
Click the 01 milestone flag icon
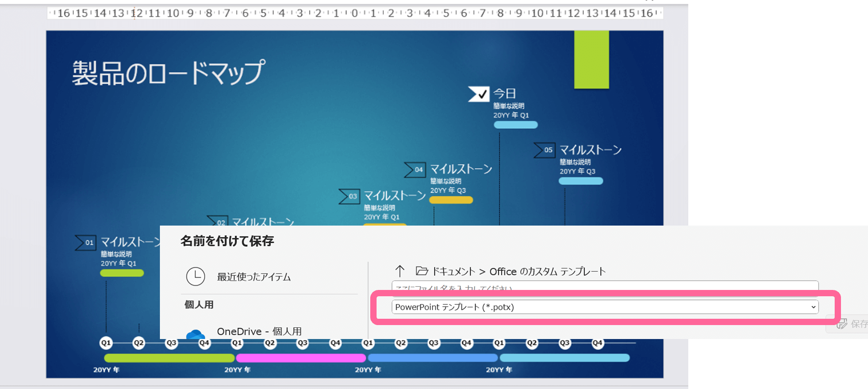(86, 243)
